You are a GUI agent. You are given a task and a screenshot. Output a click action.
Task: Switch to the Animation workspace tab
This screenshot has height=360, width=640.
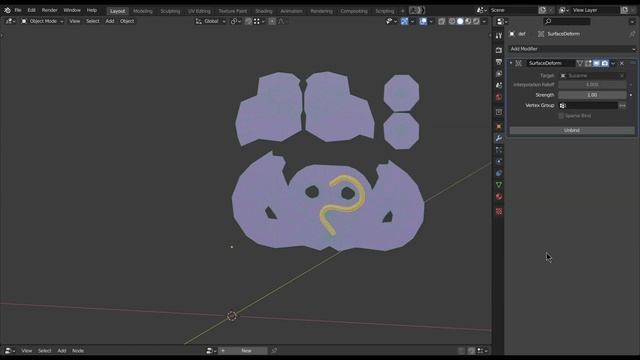tap(291, 11)
